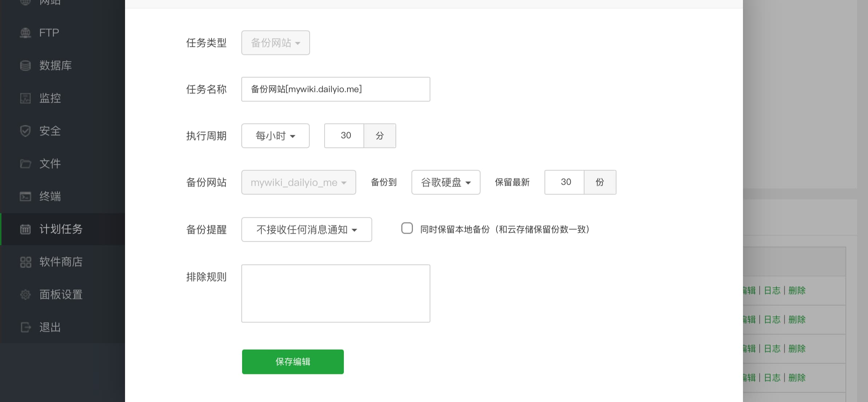
Task: Open 文件 in the sidebar
Action: [63, 164]
